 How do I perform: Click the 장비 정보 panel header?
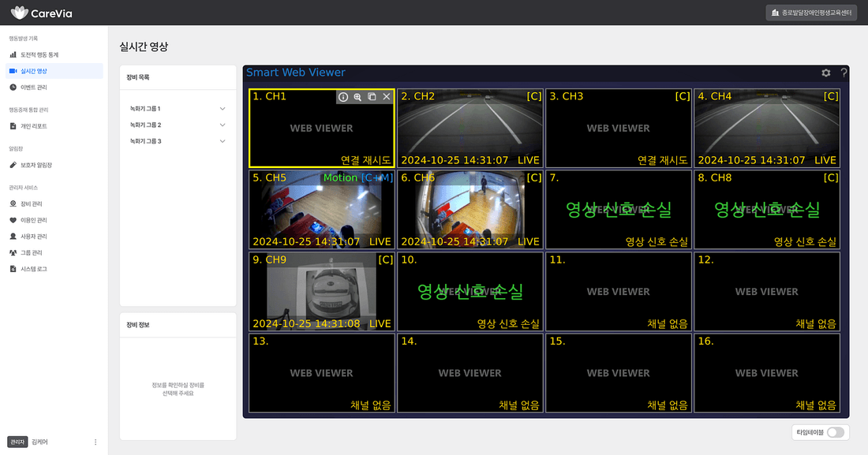[178, 325]
